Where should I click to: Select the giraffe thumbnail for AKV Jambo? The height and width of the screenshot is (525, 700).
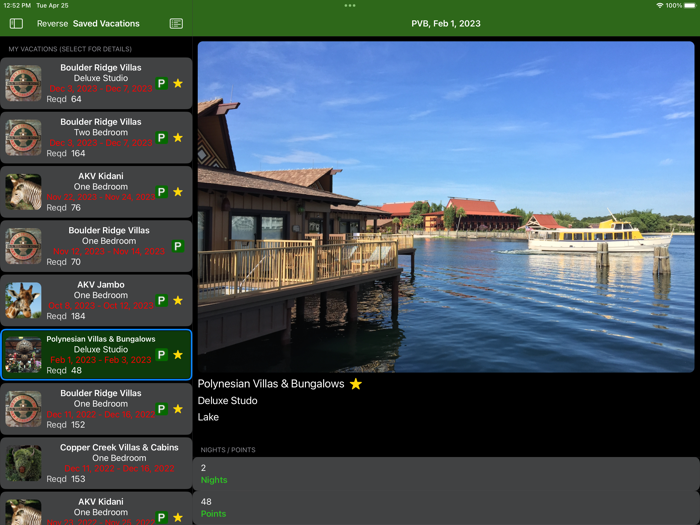(x=23, y=300)
